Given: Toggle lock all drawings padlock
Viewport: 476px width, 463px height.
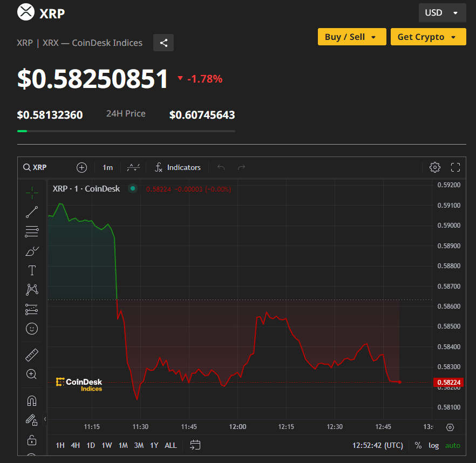Looking at the screenshot, I should click(x=32, y=440).
